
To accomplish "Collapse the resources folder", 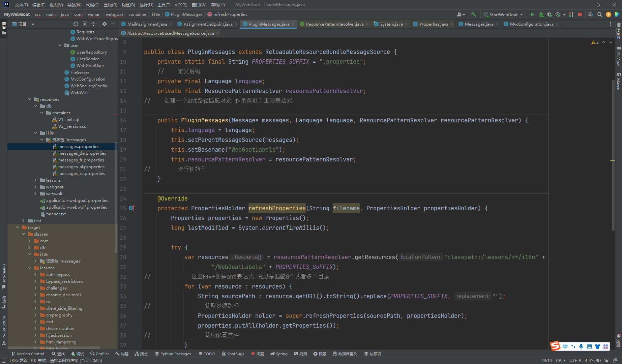I will pos(30,99).
